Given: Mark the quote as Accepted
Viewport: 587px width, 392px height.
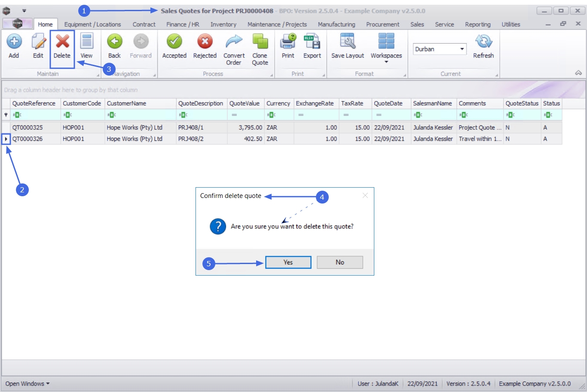Looking at the screenshot, I should tap(174, 42).
